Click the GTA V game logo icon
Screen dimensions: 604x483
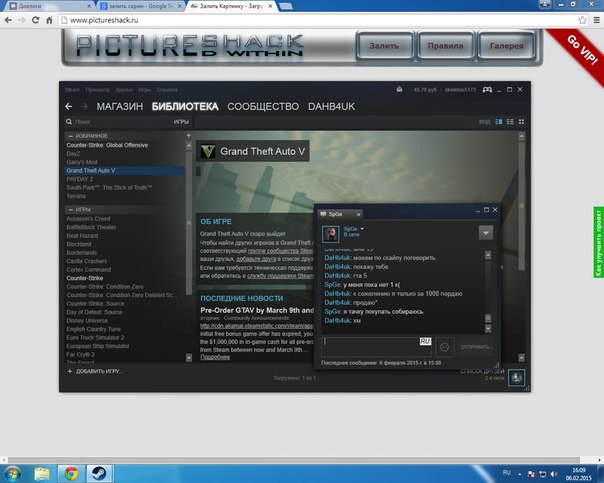[x=208, y=151]
